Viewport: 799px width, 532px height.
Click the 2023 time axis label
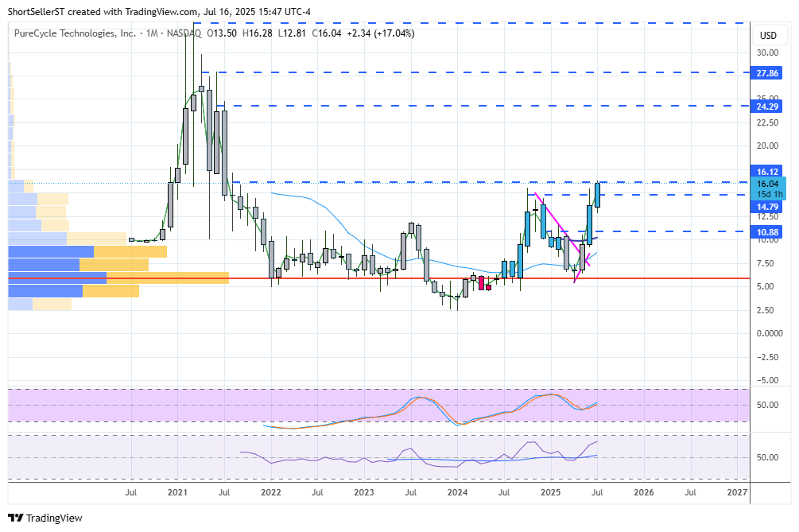click(364, 492)
